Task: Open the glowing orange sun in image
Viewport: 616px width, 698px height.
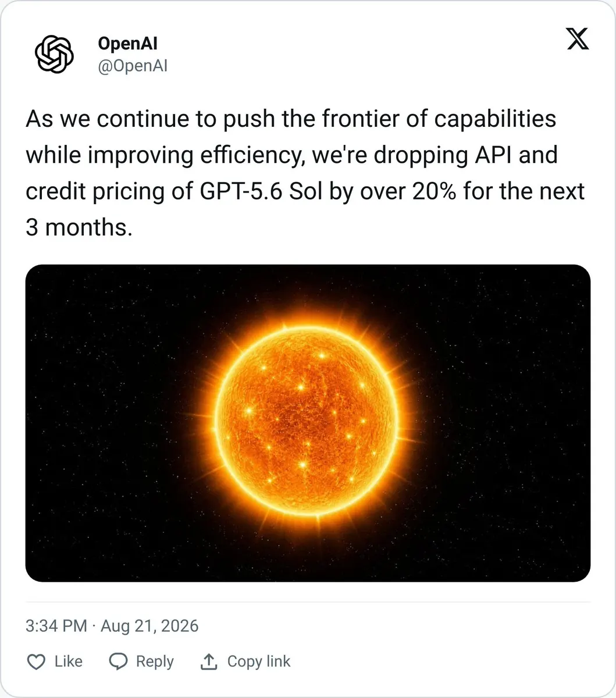Action: pyautogui.click(x=308, y=423)
